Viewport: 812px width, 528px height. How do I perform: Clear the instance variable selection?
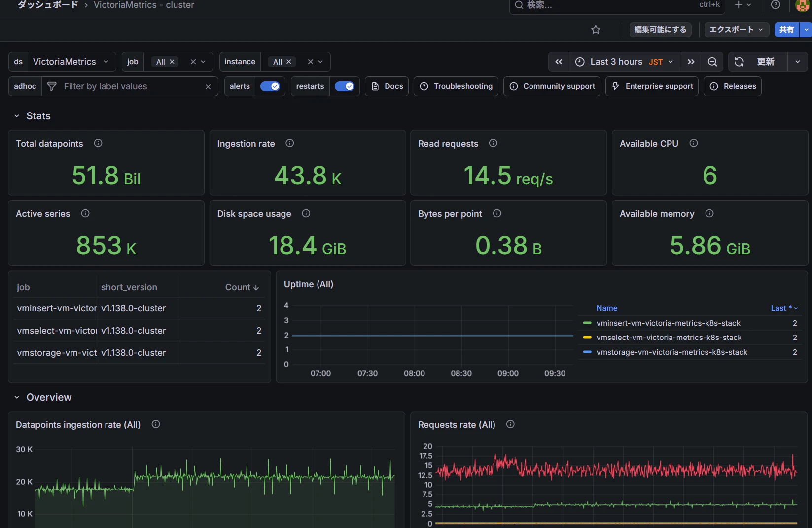pos(311,62)
